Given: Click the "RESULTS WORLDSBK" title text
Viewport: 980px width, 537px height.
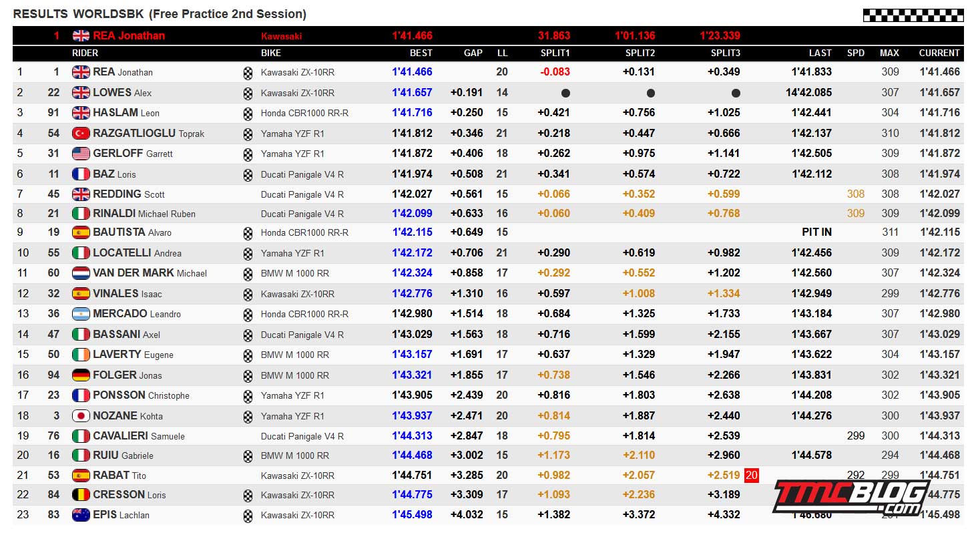Looking at the screenshot, I should click(x=79, y=14).
